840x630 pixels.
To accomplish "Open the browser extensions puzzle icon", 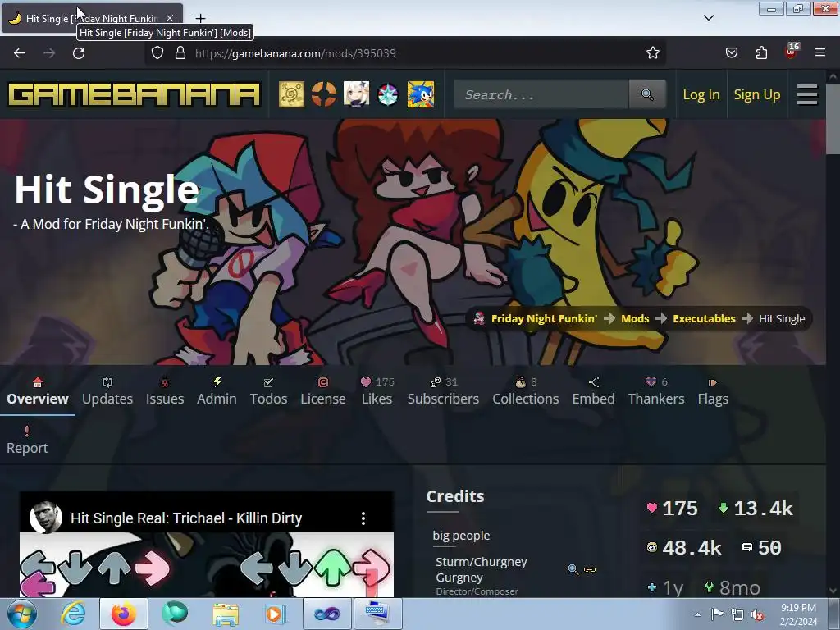I will [x=761, y=52].
